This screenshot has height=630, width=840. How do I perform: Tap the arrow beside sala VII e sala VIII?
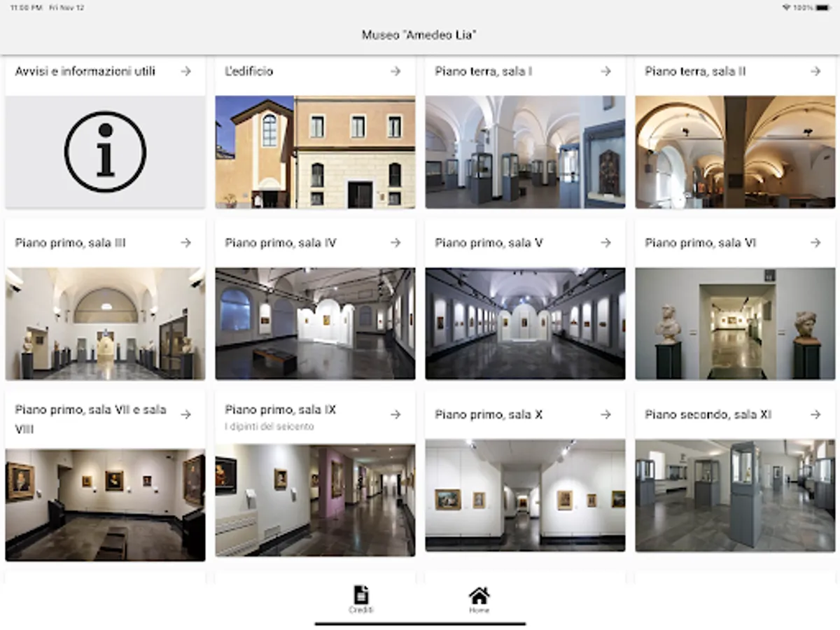pyautogui.click(x=185, y=414)
